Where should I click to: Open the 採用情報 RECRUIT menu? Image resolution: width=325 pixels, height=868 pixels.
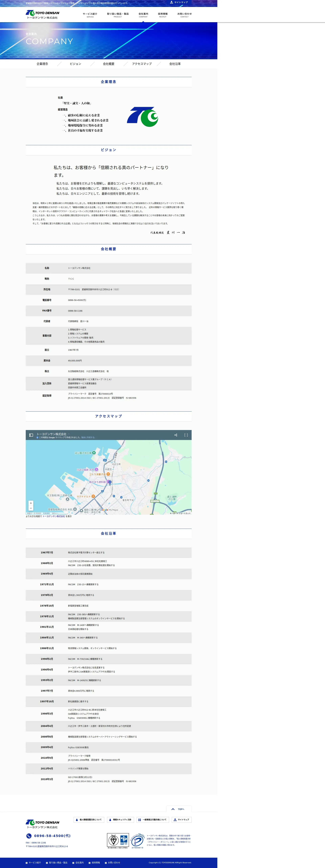tap(163, 15)
